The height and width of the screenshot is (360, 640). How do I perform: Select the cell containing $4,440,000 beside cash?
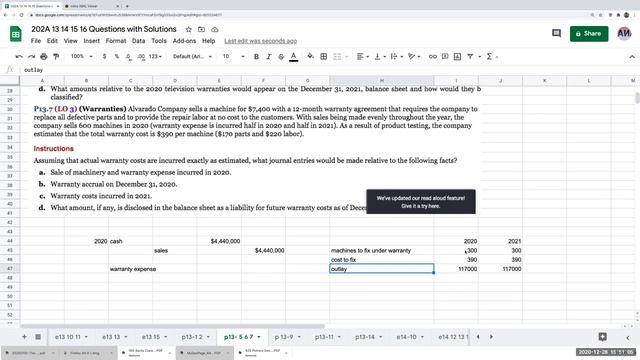(219, 241)
